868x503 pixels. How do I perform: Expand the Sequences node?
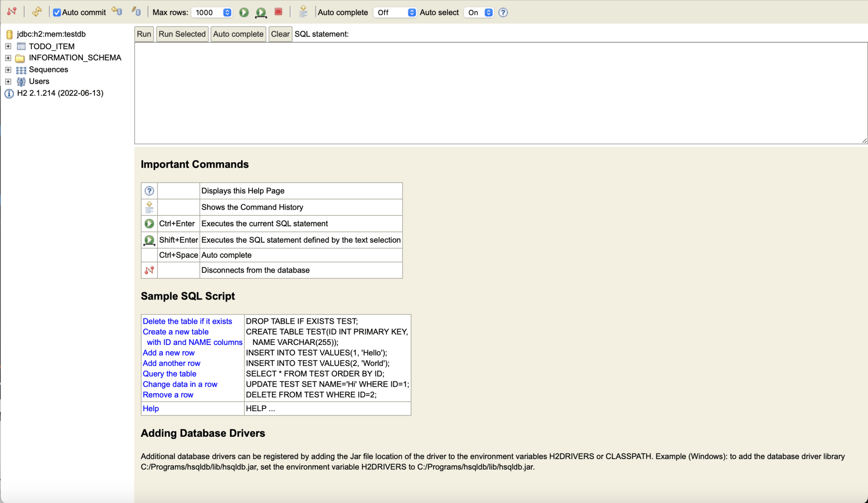point(8,70)
